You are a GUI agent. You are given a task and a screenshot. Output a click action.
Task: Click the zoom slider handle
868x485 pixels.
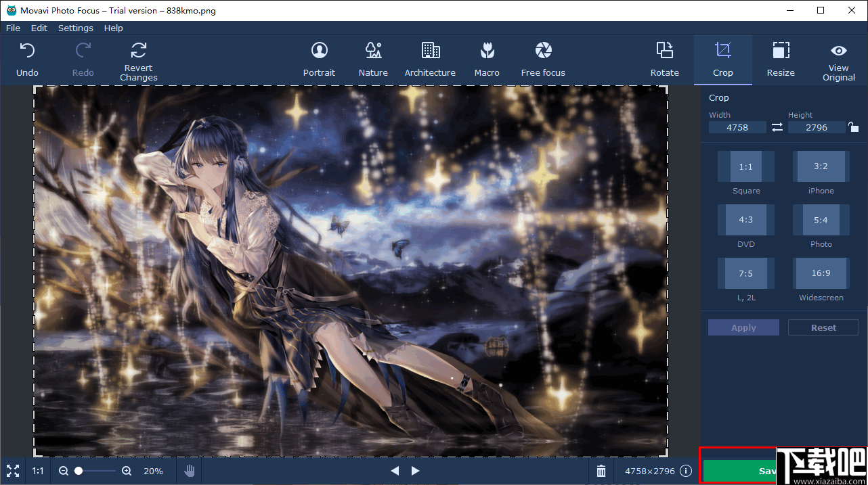79,471
